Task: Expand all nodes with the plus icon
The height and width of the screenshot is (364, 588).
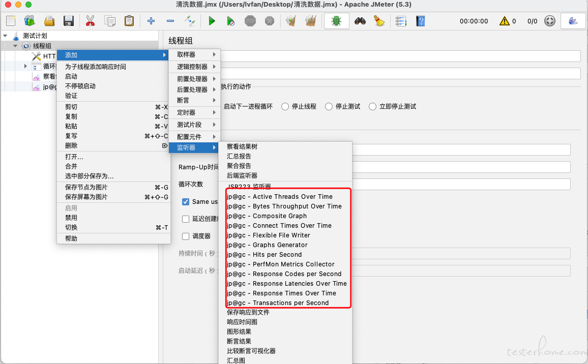Action: pos(151,21)
